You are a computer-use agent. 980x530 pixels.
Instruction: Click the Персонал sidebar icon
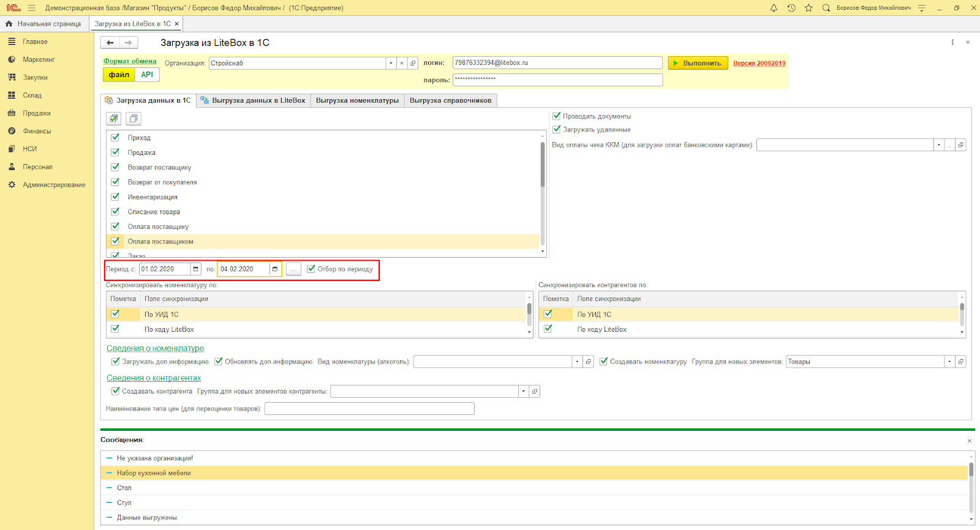11,166
